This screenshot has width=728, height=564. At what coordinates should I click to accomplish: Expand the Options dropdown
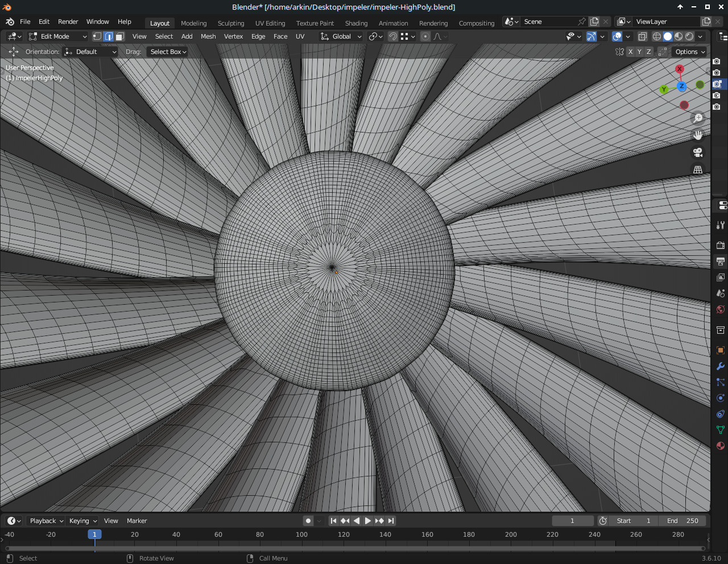(690, 52)
